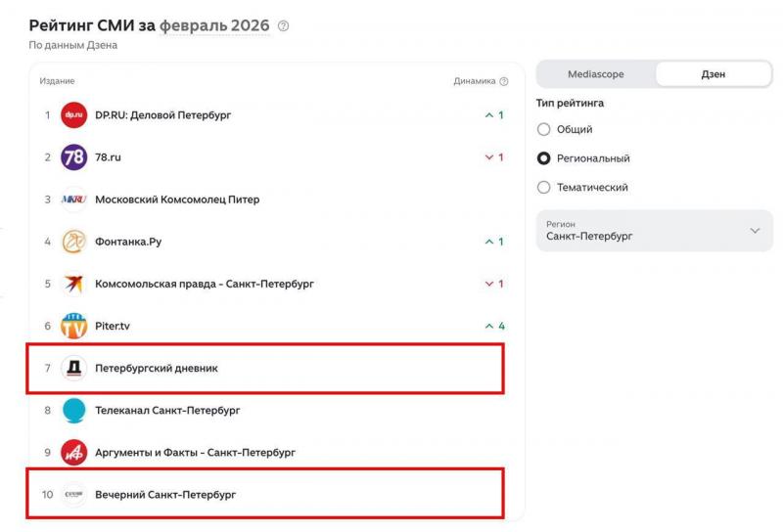
Task: Click the purple 78.ru logo icon
Action: pyautogui.click(x=74, y=157)
